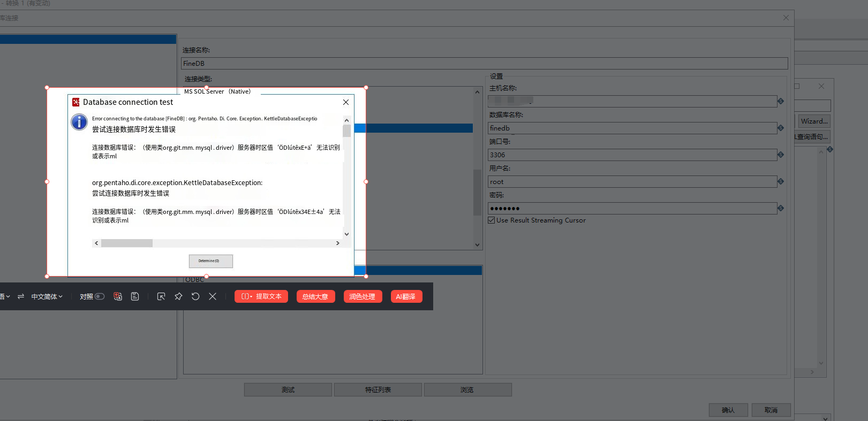Click the 润色处理 polish button
The image size is (868, 421).
coord(363,296)
